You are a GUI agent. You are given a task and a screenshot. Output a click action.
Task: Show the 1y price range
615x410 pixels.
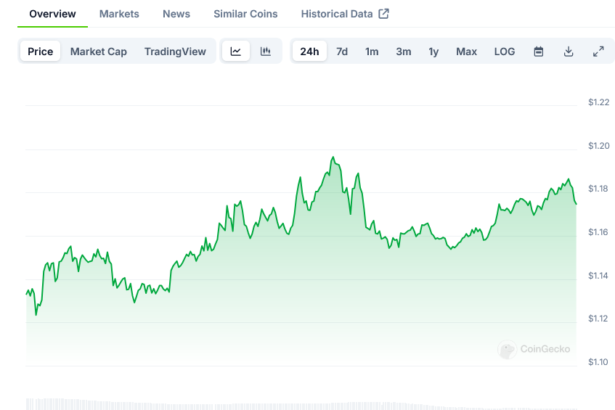(433, 51)
